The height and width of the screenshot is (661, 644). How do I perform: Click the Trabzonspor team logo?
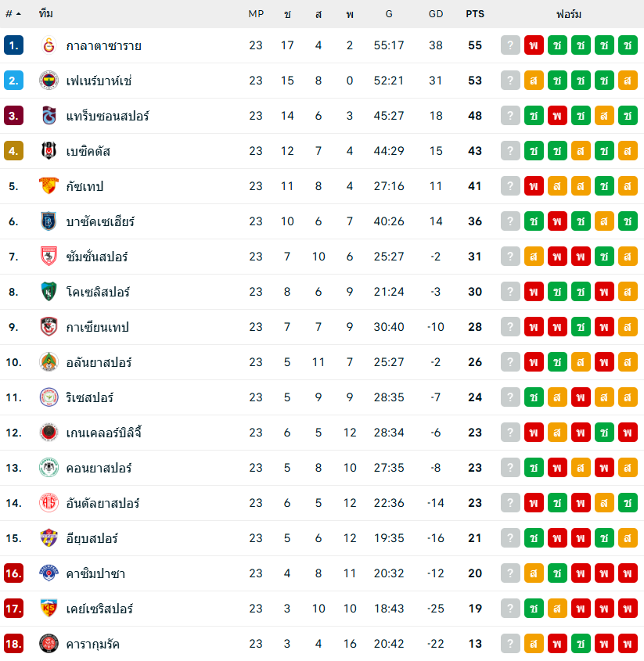pos(49,116)
